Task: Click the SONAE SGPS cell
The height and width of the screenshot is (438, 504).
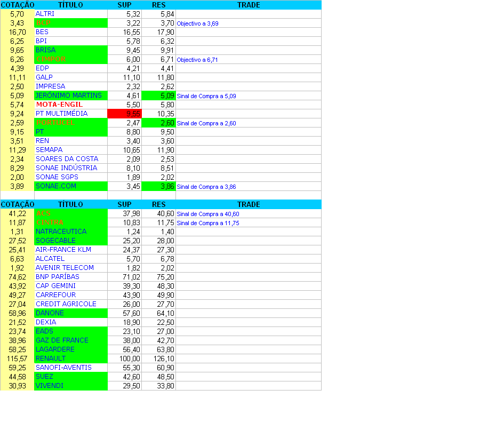Action: pos(71,177)
